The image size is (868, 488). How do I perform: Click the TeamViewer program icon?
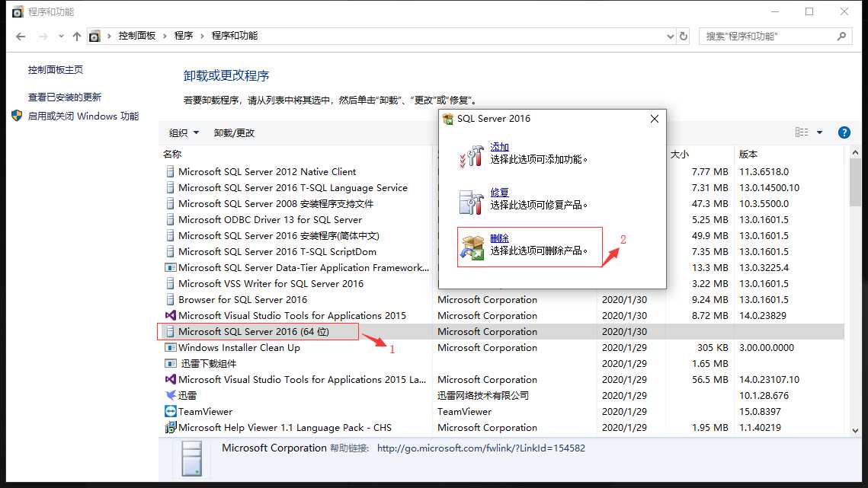coord(171,411)
